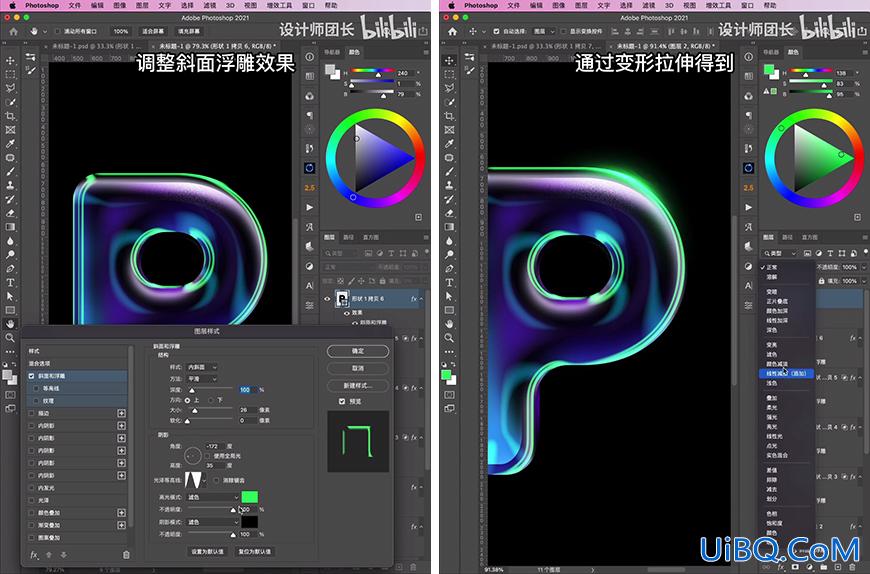Open the Actions play icon in left window
This screenshot has width=870, height=574.
310,207
